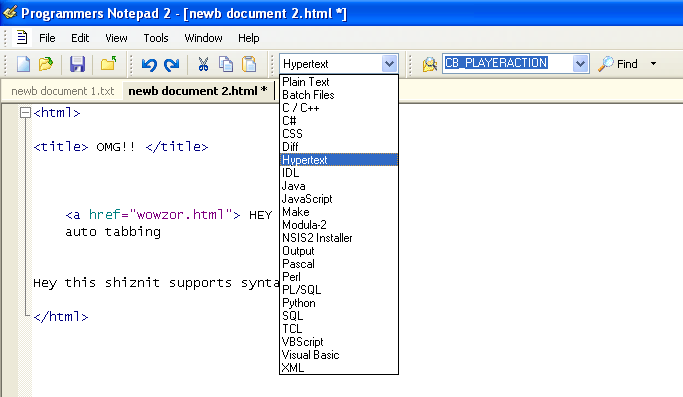Screen dimensions: 683x397
Task: Choose Batch Files scheme
Action: point(339,95)
